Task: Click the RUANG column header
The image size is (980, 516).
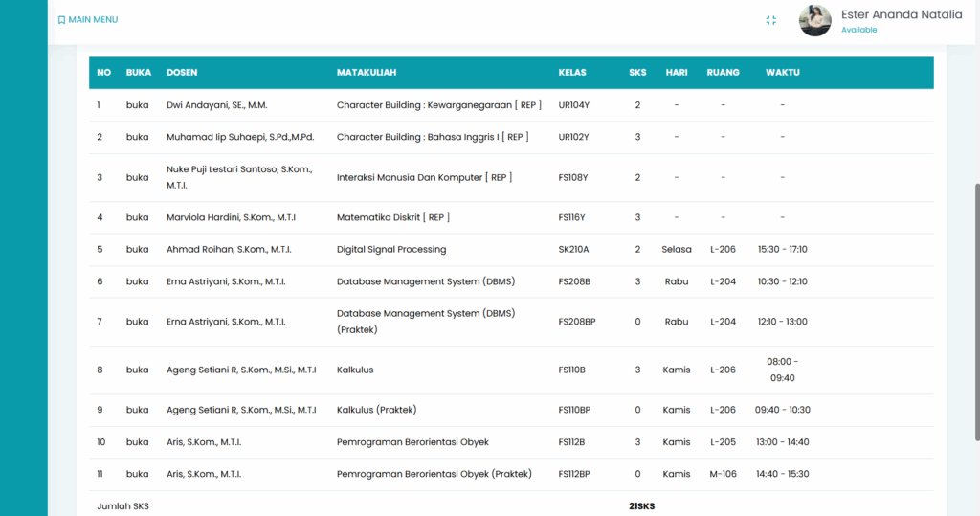Action: (724, 73)
